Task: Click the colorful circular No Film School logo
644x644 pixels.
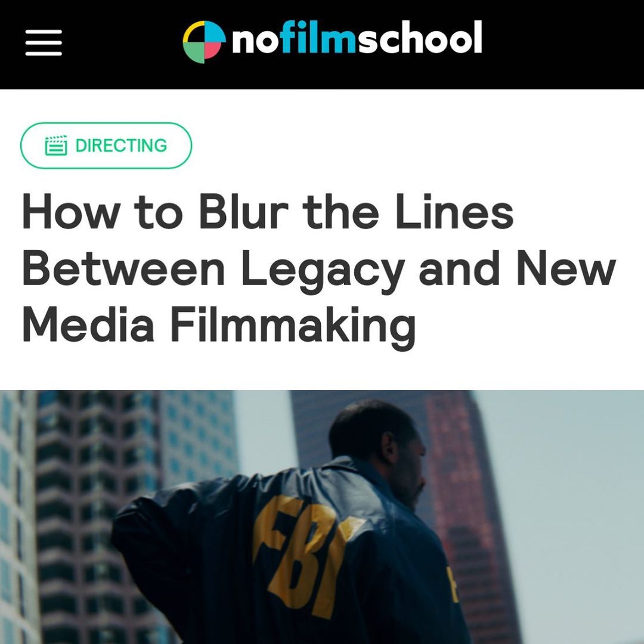Action: pos(204,42)
